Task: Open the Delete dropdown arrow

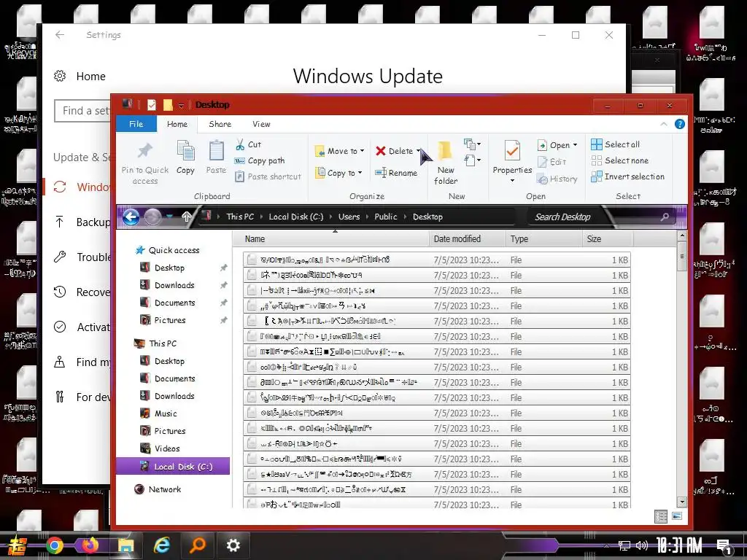Action: (418, 151)
